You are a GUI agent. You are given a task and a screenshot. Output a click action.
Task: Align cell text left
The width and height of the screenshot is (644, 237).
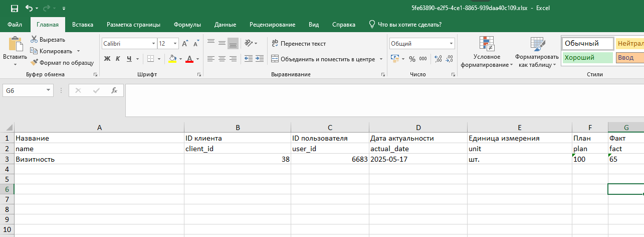pos(211,59)
